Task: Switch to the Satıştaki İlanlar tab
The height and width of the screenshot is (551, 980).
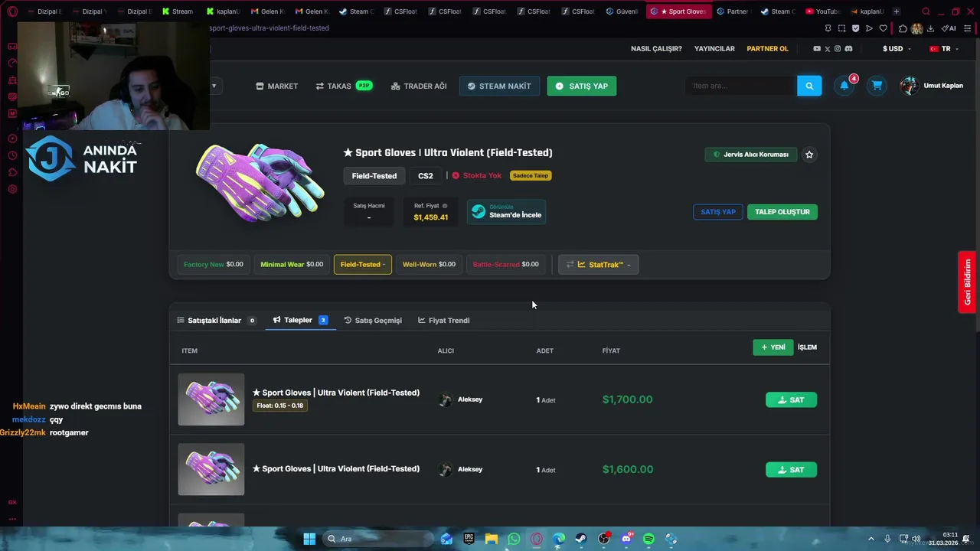Action: tap(217, 321)
